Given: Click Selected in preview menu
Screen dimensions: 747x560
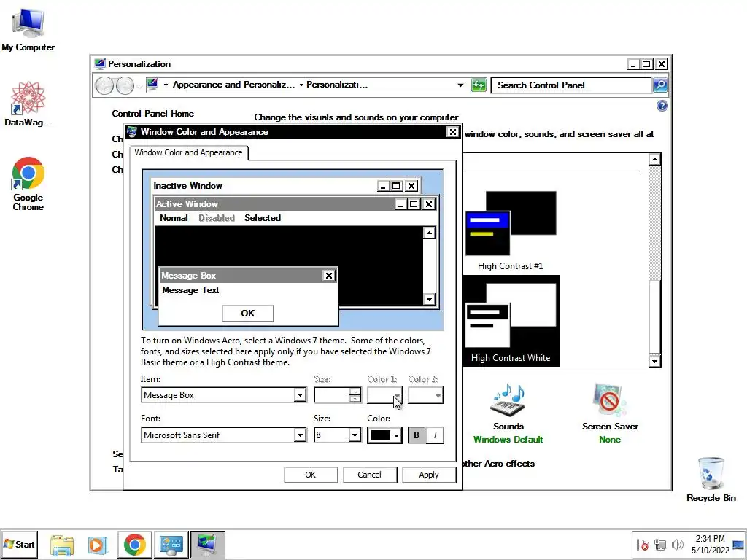Looking at the screenshot, I should pos(263,218).
